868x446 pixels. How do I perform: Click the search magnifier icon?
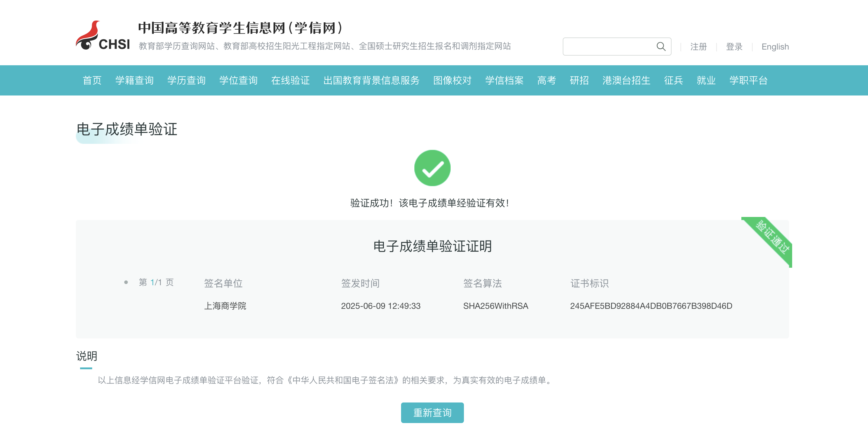click(x=661, y=47)
